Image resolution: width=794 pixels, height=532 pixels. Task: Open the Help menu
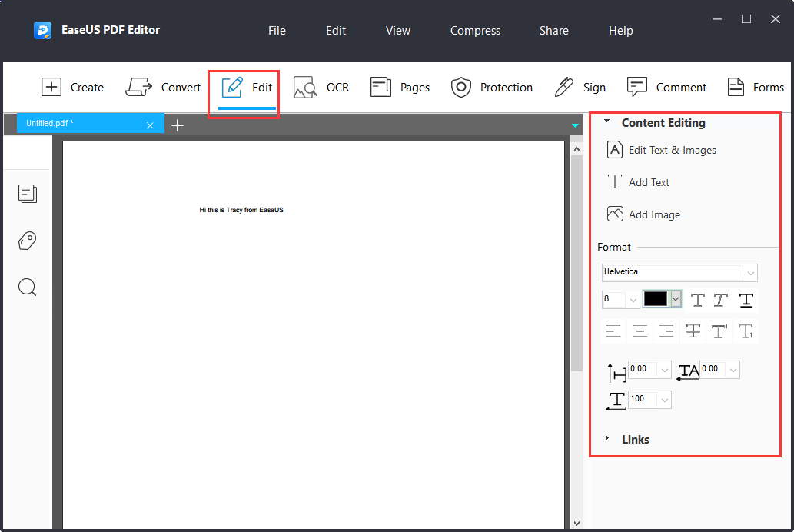621,31
